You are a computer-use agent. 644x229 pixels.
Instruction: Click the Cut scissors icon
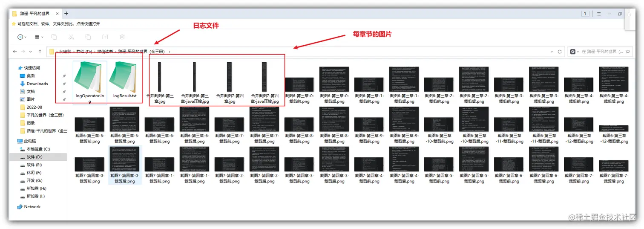(71, 37)
